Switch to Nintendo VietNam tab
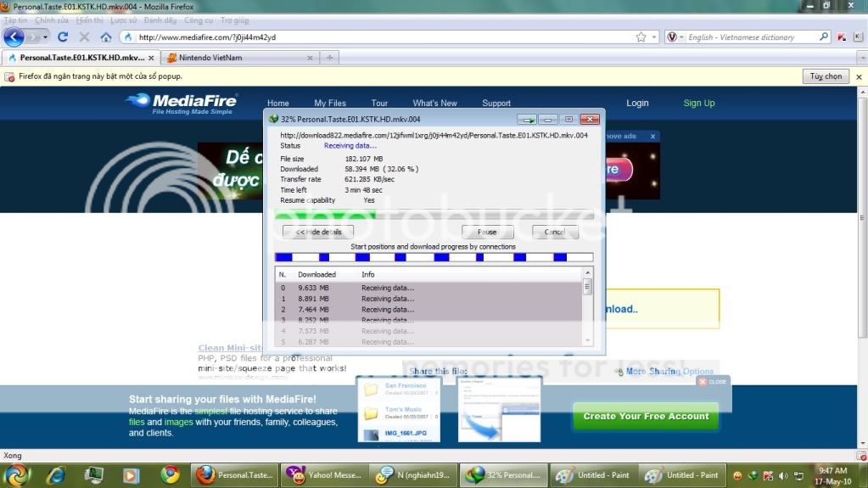The image size is (868, 488). (x=241, y=58)
